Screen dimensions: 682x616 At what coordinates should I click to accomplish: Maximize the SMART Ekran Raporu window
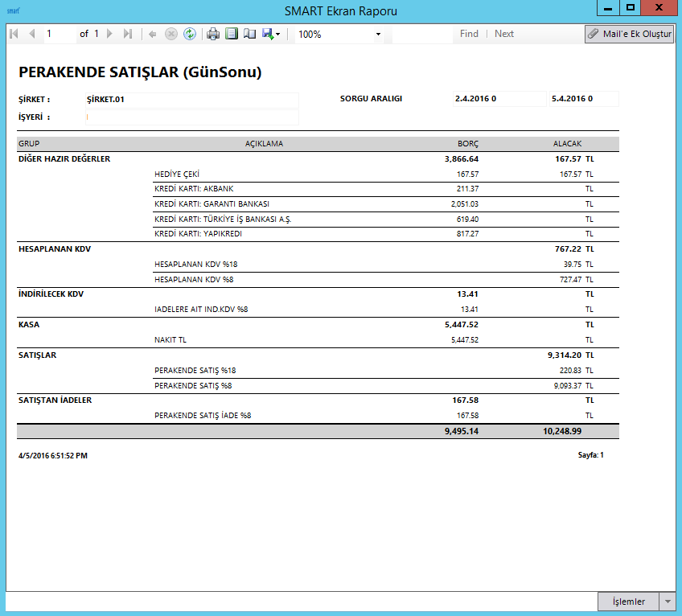click(x=631, y=8)
